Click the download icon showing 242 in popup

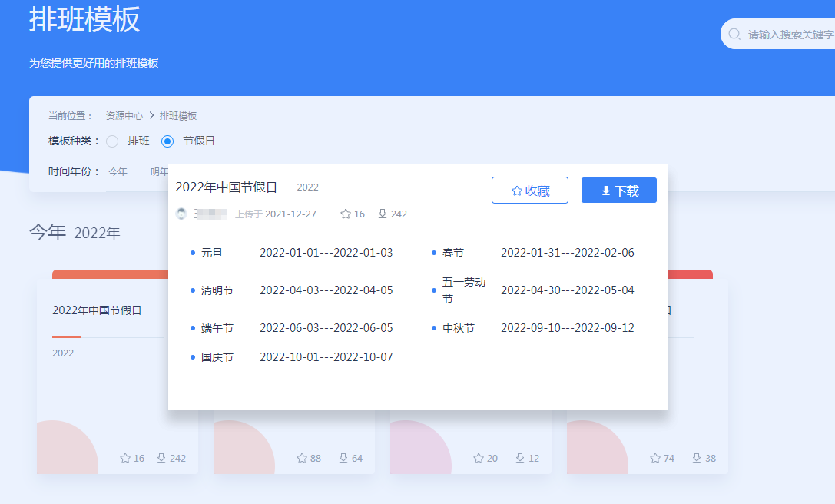[383, 214]
